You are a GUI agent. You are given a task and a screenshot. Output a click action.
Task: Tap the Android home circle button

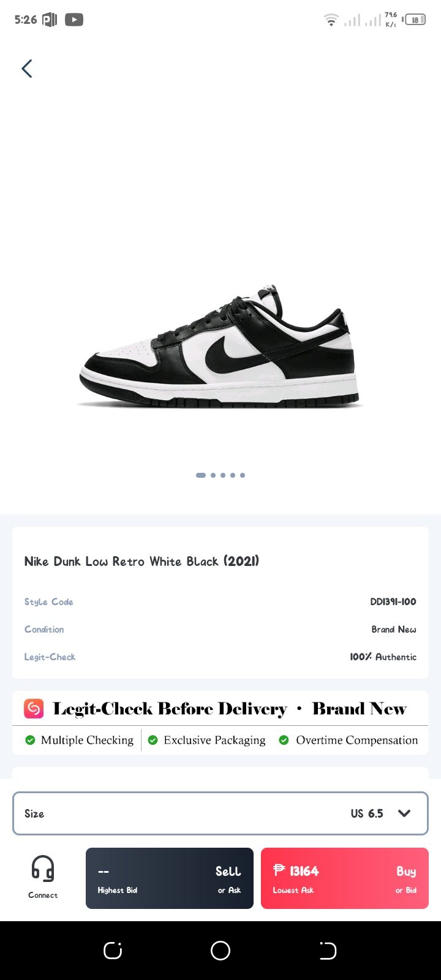click(x=221, y=951)
